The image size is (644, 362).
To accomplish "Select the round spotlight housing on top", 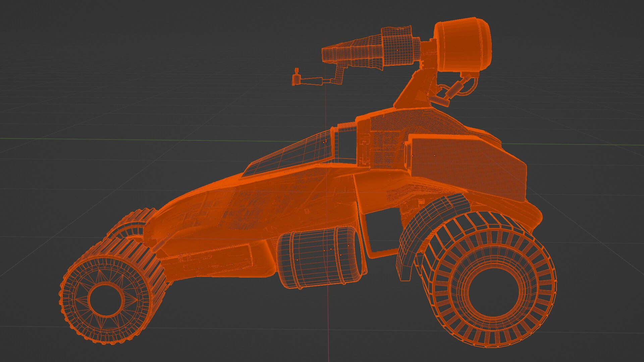I will pos(463,45).
